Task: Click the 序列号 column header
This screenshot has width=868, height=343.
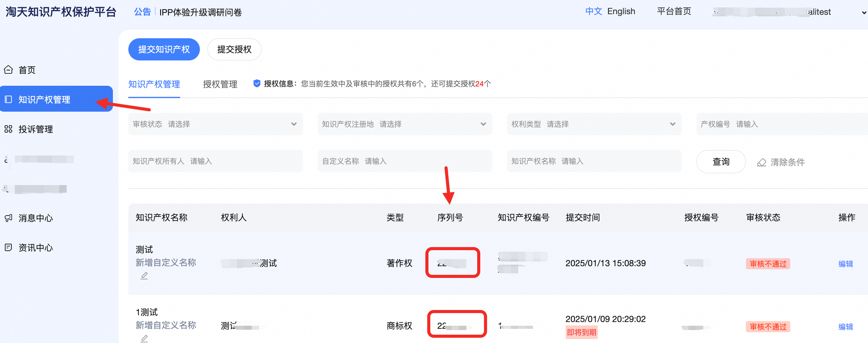Action: tap(450, 217)
